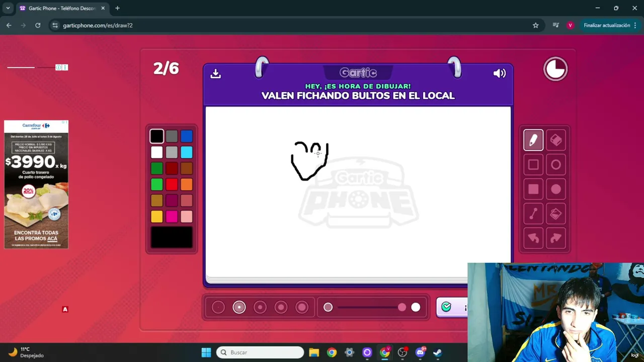Select the pencil drawing tool
Screen dimensions: 644x362
(533, 140)
